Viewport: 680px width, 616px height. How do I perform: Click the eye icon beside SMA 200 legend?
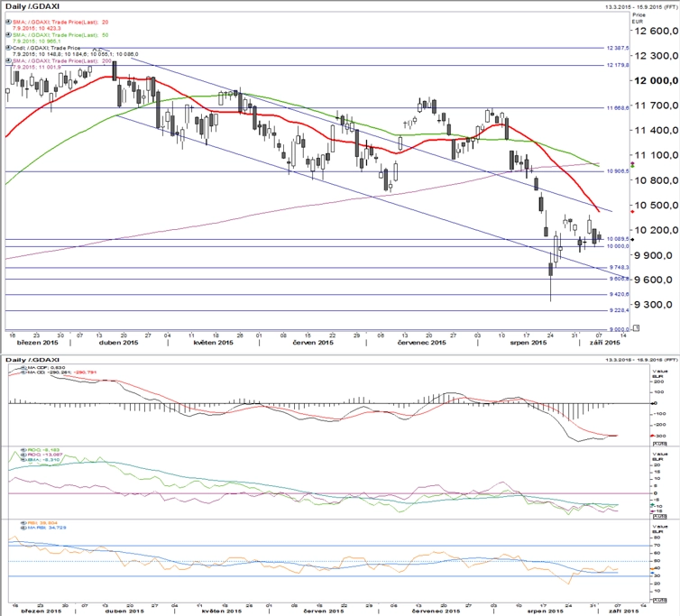point(8,61)
